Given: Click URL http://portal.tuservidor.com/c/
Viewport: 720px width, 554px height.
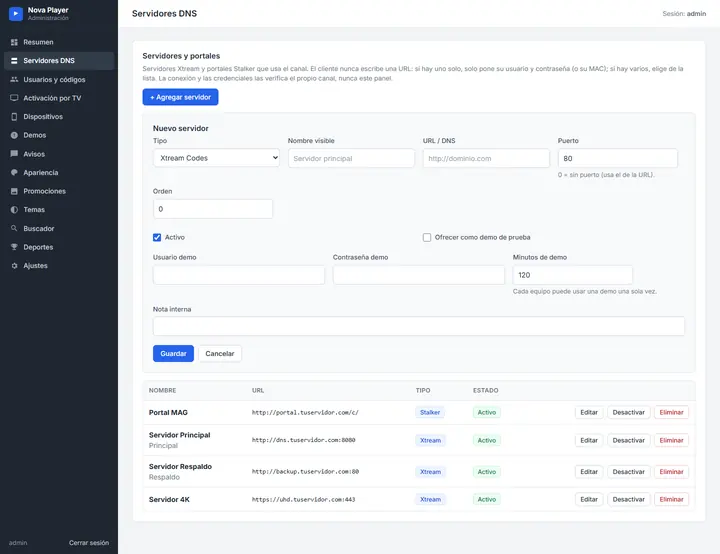Looking at the screenshot, I should [305, 413].
